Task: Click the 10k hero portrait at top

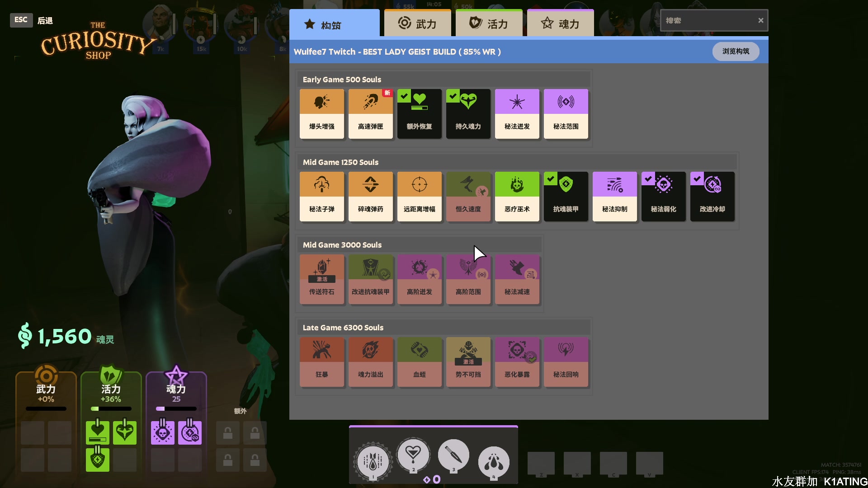Action: (241, 28)
